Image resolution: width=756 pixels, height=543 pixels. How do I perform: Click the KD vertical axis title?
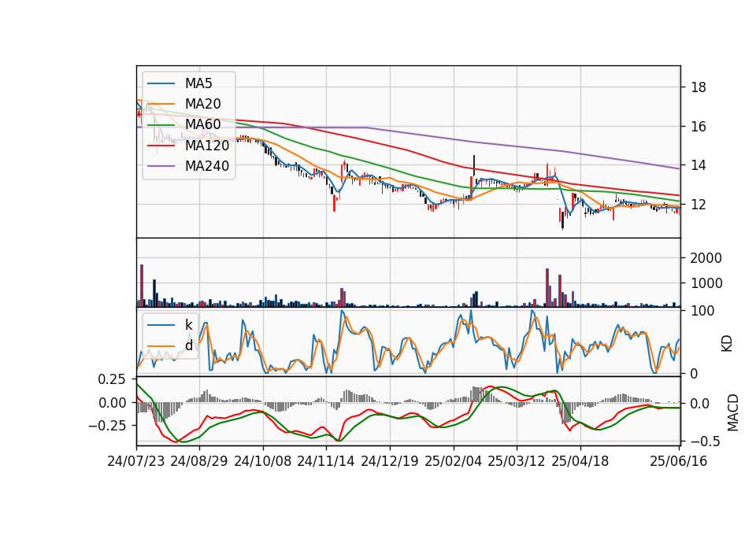click(727, 344)
